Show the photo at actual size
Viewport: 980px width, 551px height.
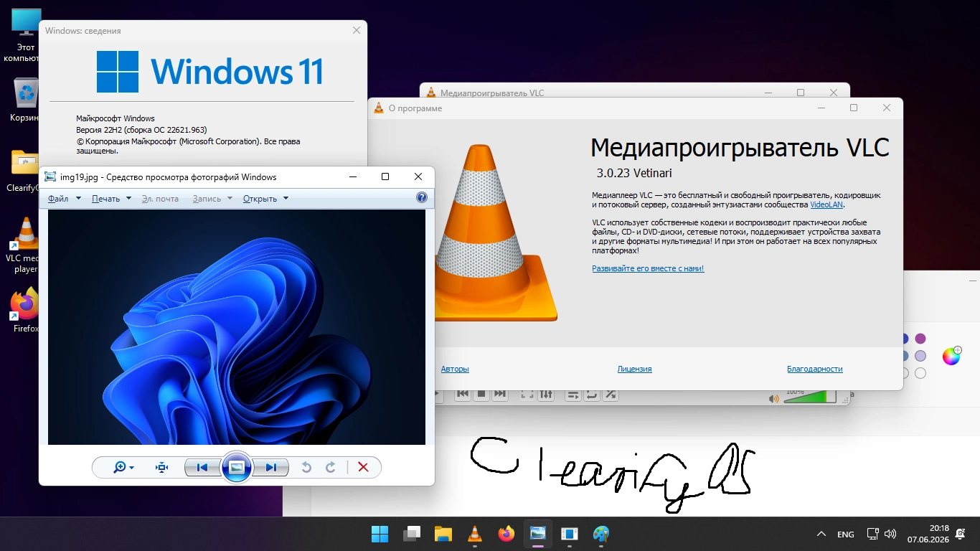click(x=161, y=468)
